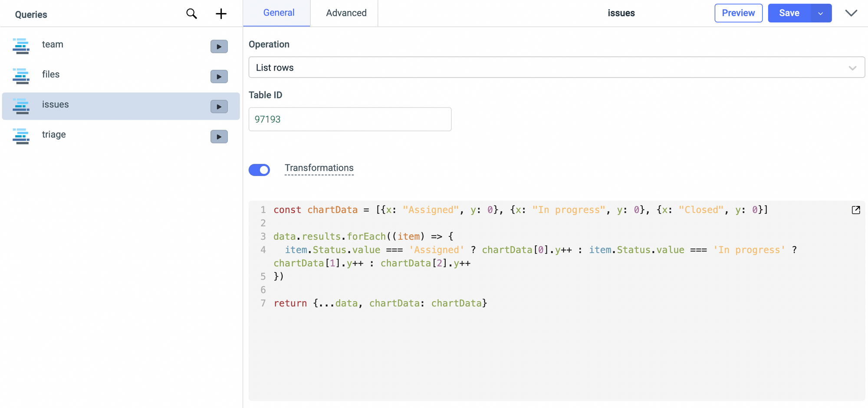This screenshot has width=868, height=408.
Task: Collapse the query panel with chevron
Action: pyautogui.click(x=851, y=13)
